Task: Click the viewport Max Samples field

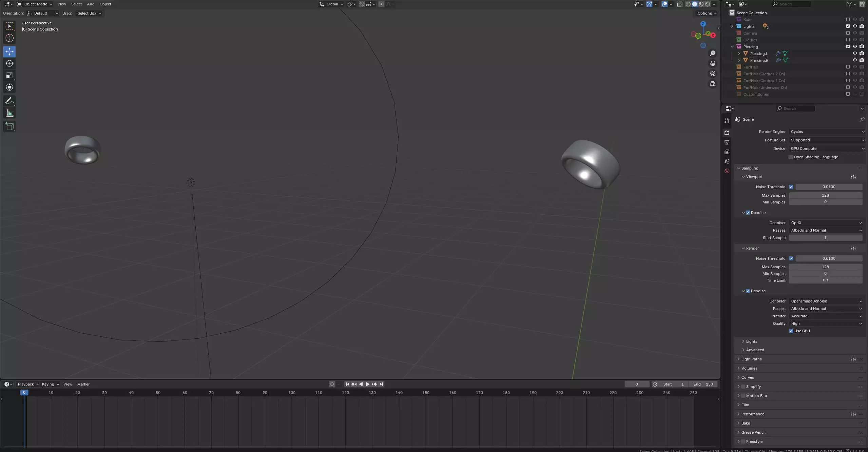Action: tap(825, 195)
